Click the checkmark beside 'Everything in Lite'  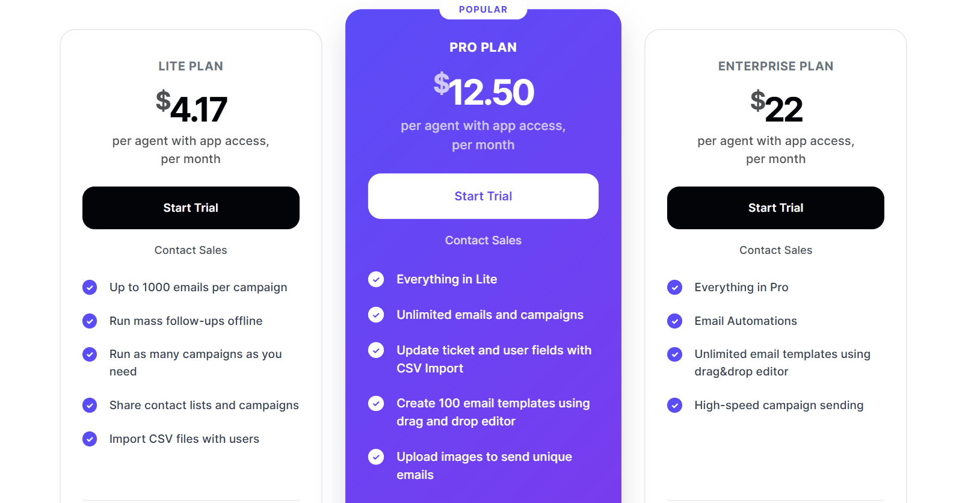point(376,279)
